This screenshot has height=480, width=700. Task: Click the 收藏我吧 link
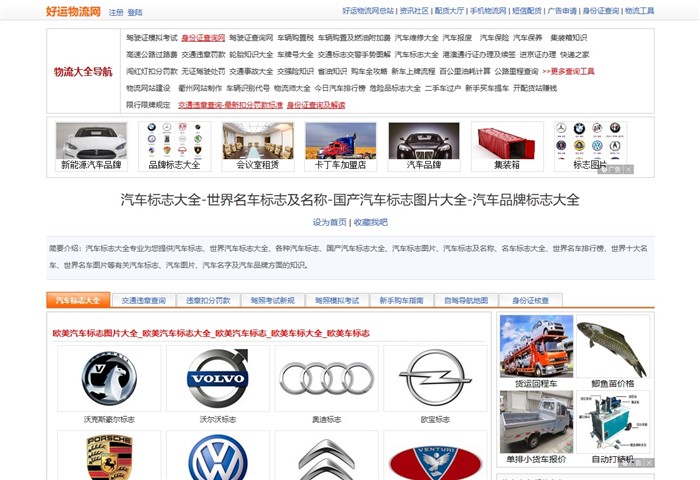click(371, 222)
